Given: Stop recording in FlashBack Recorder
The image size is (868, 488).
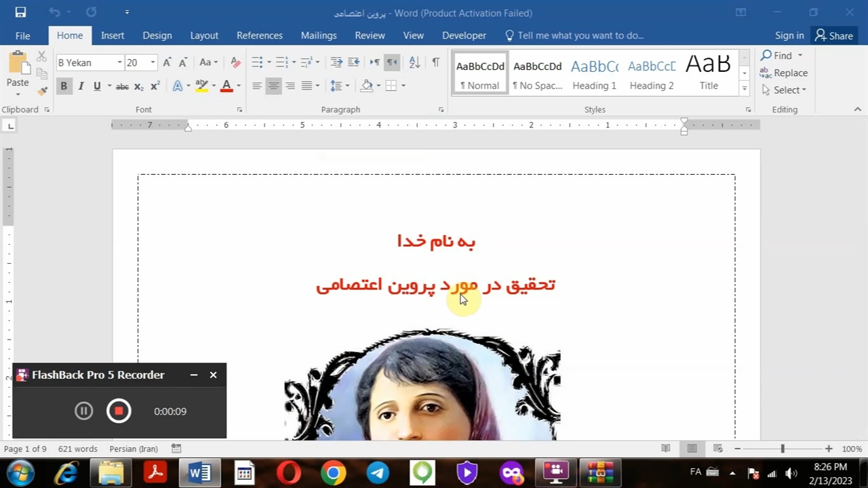Looking at the screenshot, I should (x=119, y=411).
